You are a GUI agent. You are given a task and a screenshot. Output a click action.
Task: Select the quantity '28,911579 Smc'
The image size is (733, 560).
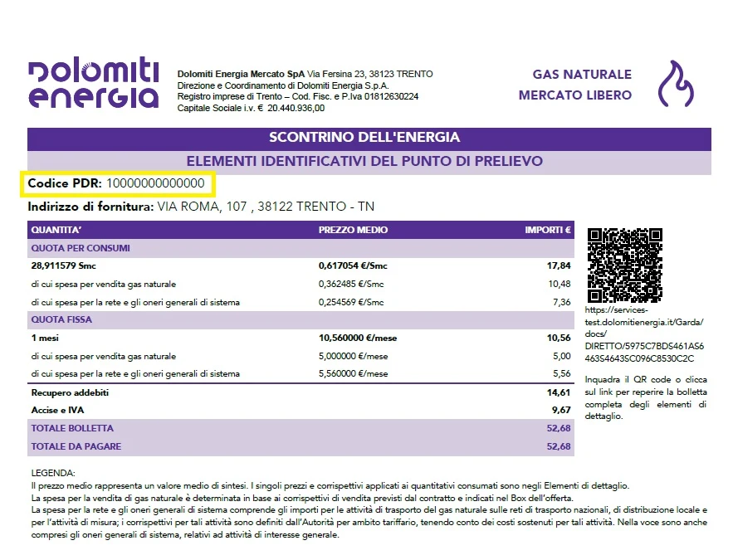coord(64,265)
